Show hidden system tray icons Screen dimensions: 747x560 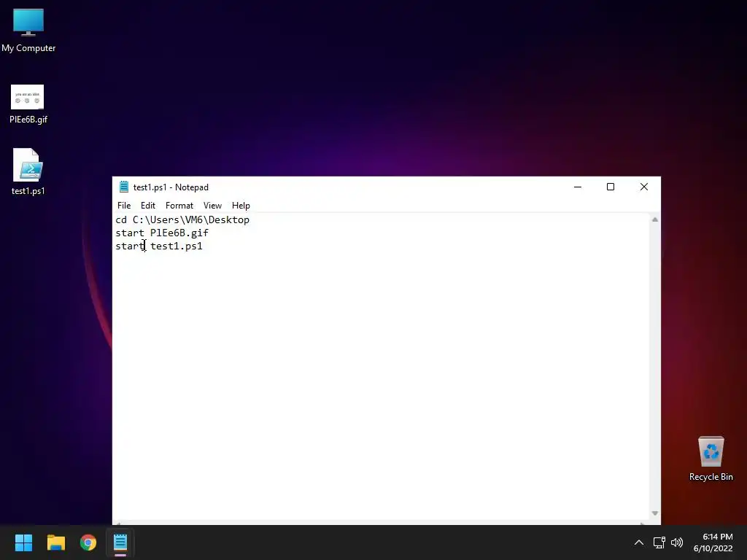[x=639, y=542]
